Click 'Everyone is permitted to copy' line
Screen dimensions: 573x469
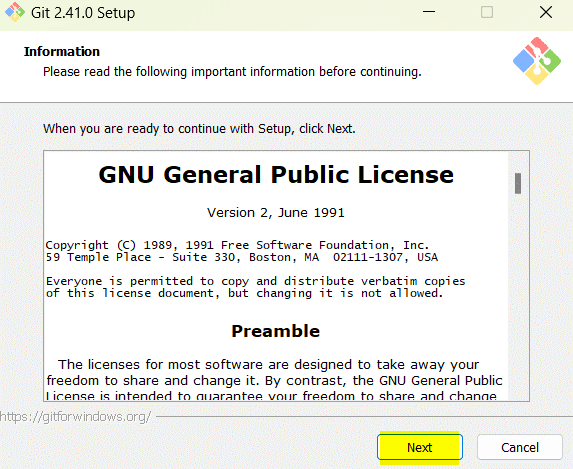coord(255,281)
